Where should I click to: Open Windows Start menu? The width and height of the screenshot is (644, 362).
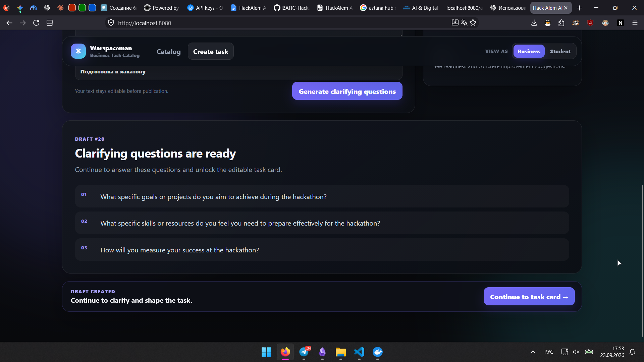266,352
